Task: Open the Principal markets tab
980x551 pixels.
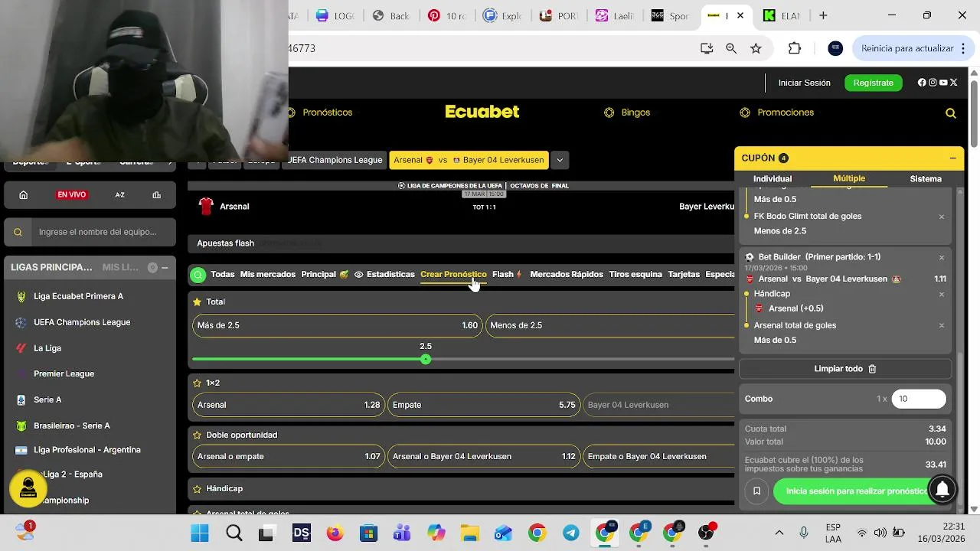Action: click(325, 274)
